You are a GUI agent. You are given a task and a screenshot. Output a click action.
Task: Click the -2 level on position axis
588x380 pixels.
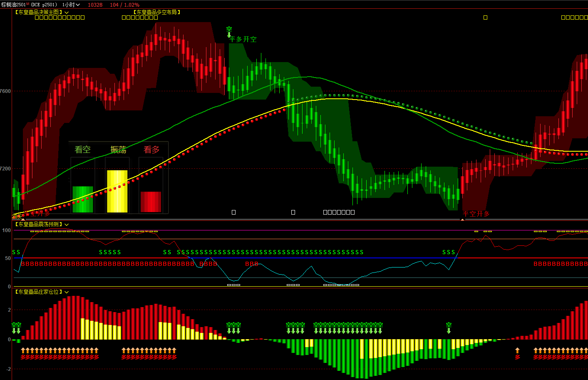coord(8,369)
